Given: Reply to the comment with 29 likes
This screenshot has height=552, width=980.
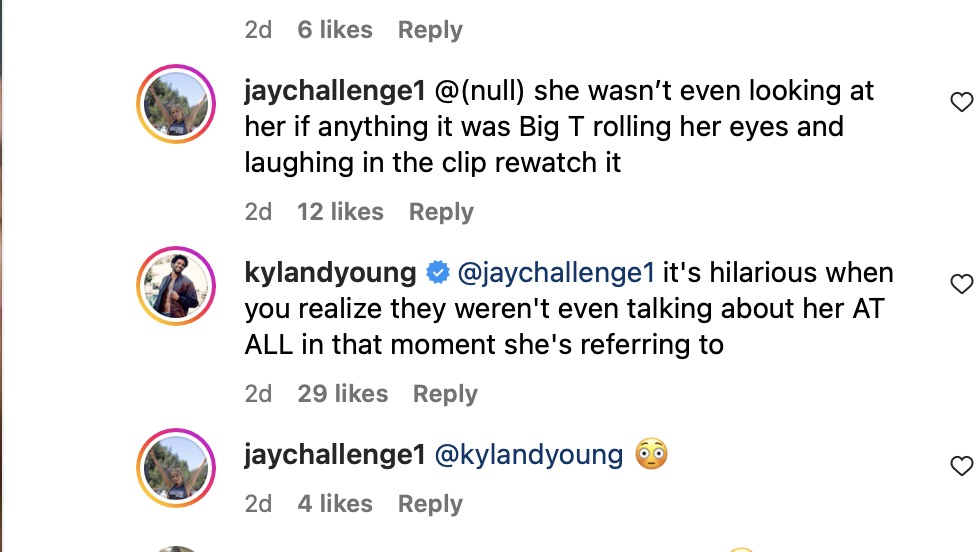Looking at the screenshot, I should point(445,394).
